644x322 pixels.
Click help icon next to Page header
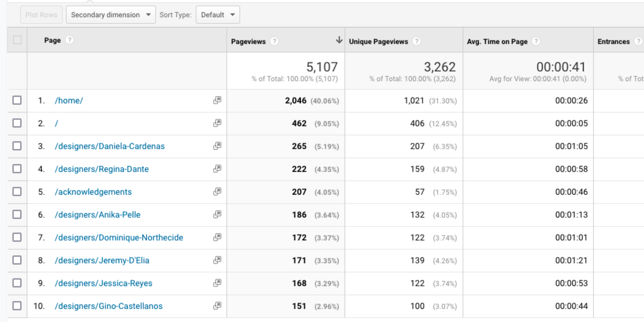tap(70, 40)
